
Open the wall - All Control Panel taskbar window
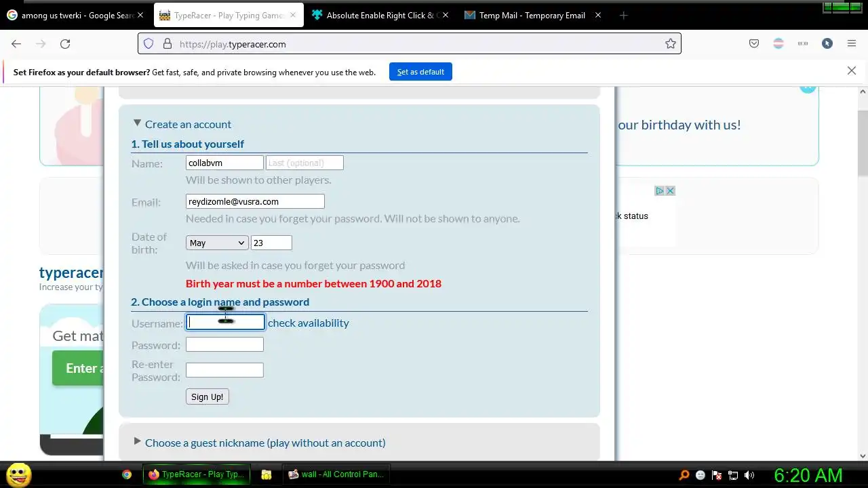click(x=336, y=474)
